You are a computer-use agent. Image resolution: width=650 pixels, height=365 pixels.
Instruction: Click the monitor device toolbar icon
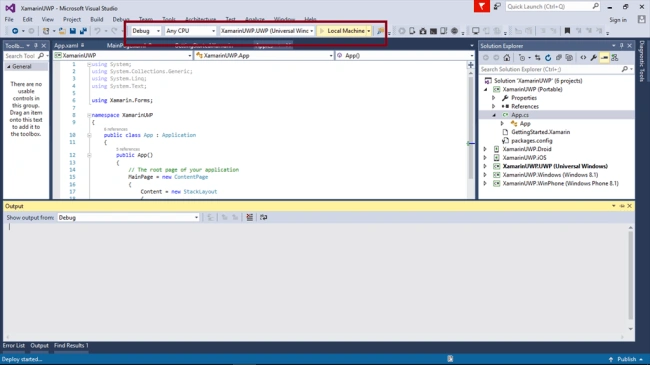[475, 31]
